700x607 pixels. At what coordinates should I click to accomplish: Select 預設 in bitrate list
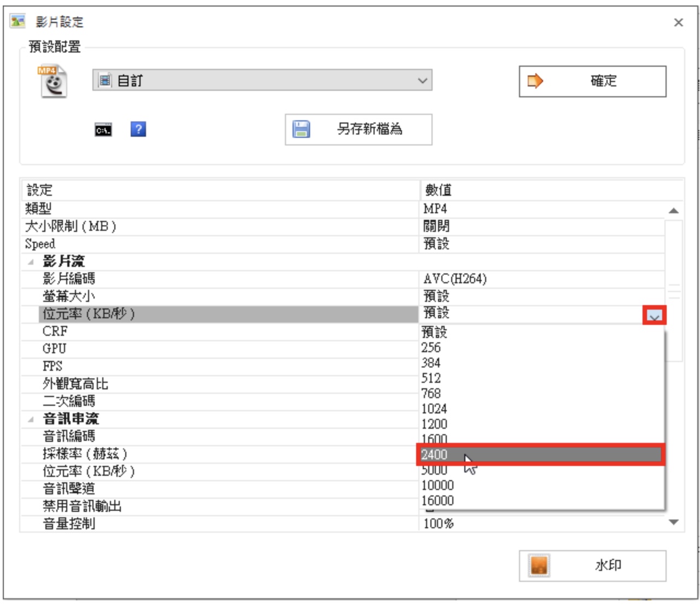(541, 332)
